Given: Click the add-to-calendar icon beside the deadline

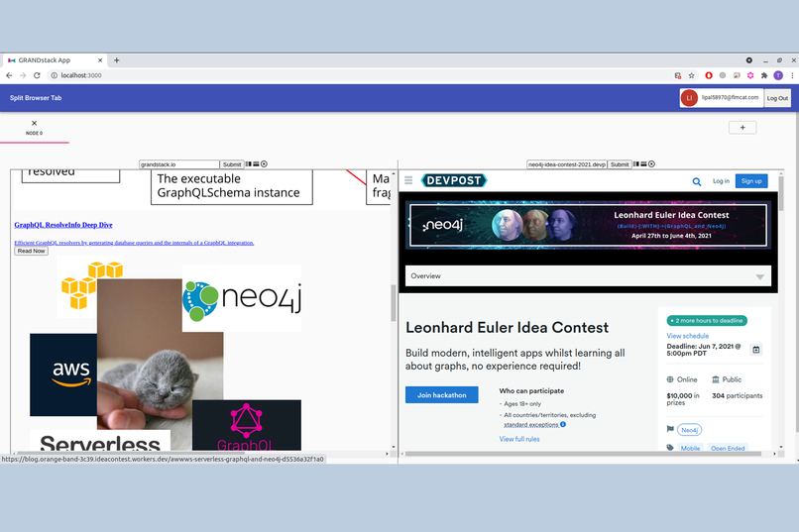Looking at the screenshot, I should click(x=756, y=350).
